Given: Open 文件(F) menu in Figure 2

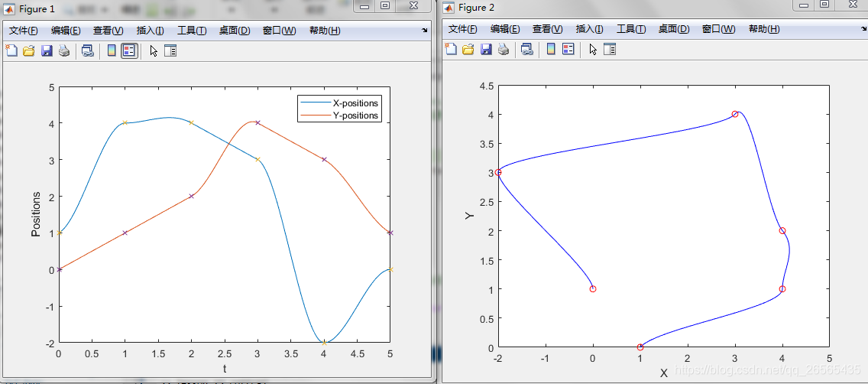Looking at the screenshot, I should 463,29.
